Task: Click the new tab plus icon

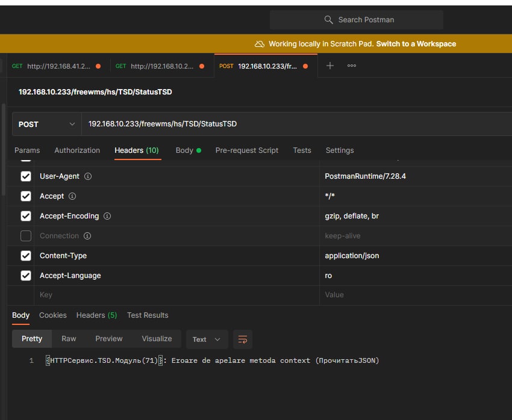Action: (x=329, y=66)
